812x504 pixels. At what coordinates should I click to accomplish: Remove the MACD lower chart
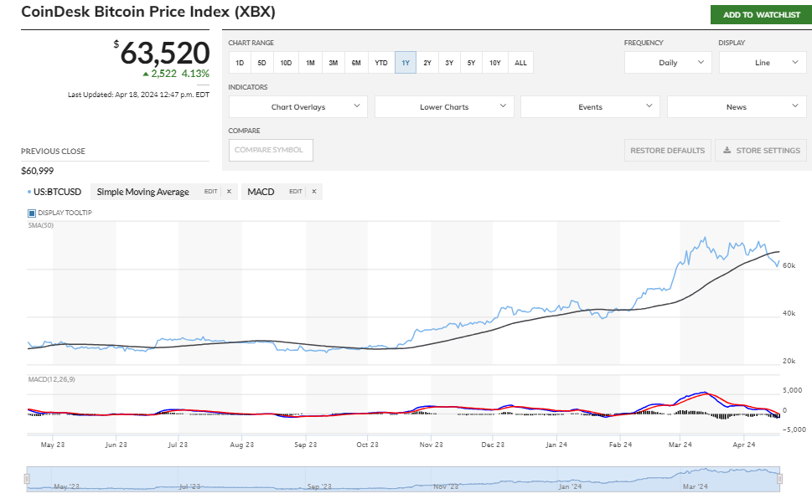[x=313, y=192]
